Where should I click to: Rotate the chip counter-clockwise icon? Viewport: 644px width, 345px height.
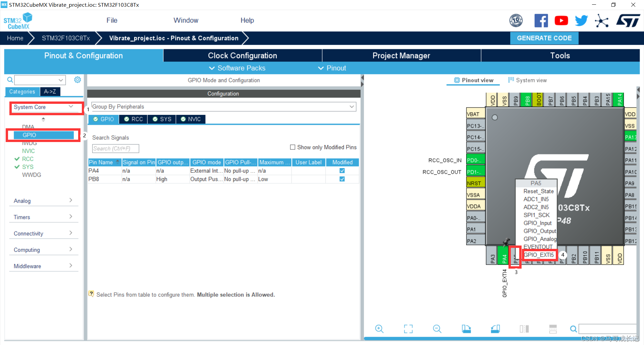point(495,329)
